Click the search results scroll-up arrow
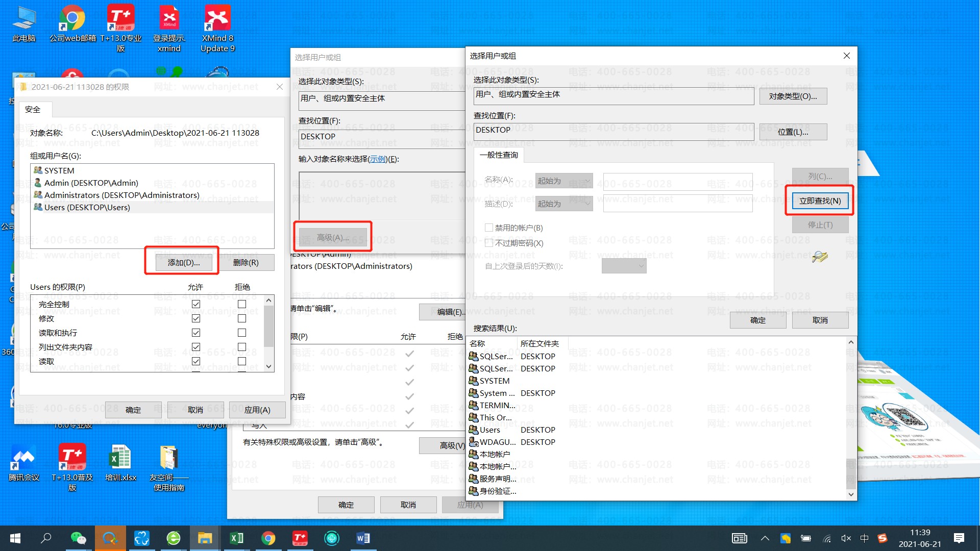This screenshot has height=551, width=980. click(x=851, y=342)
